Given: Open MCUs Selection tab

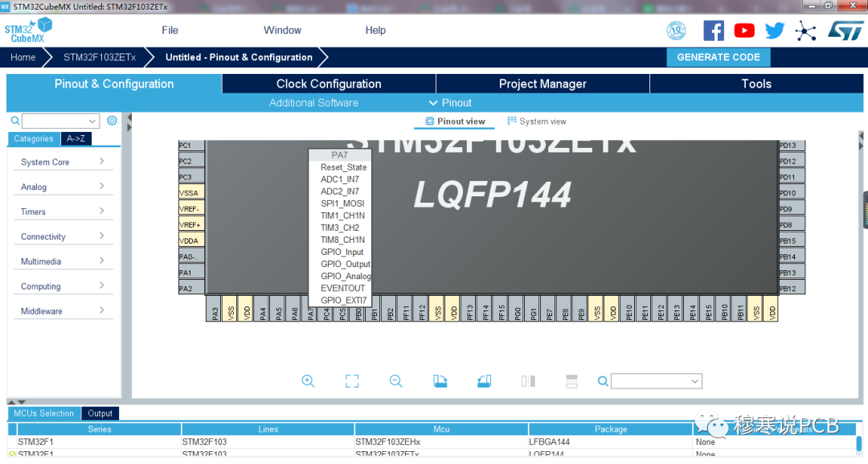Looking at the screenshot, I should 43,413.
